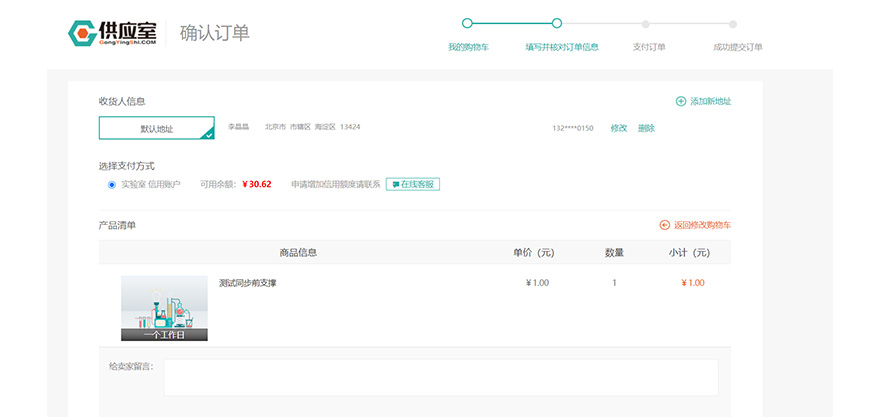Open the product thumbnail labeled 一个工作日

pyautogui.click(x=164, y=308)
